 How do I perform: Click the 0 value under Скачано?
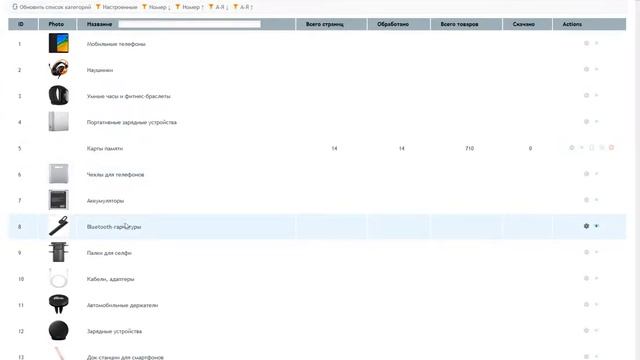[530, 149]
